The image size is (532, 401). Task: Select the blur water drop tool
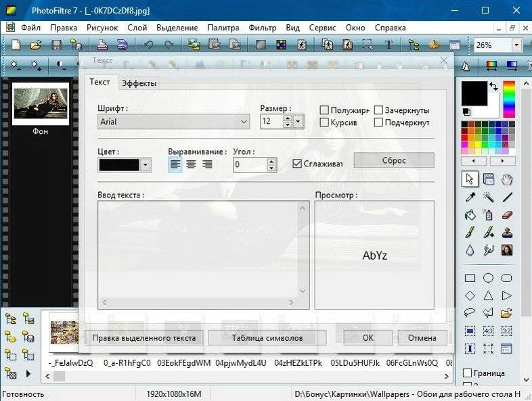[470, 250]
